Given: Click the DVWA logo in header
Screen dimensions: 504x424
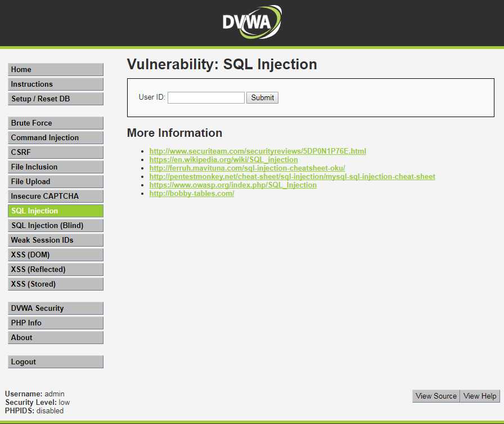Looking at the screenshot, I should (x=252, y=22).
